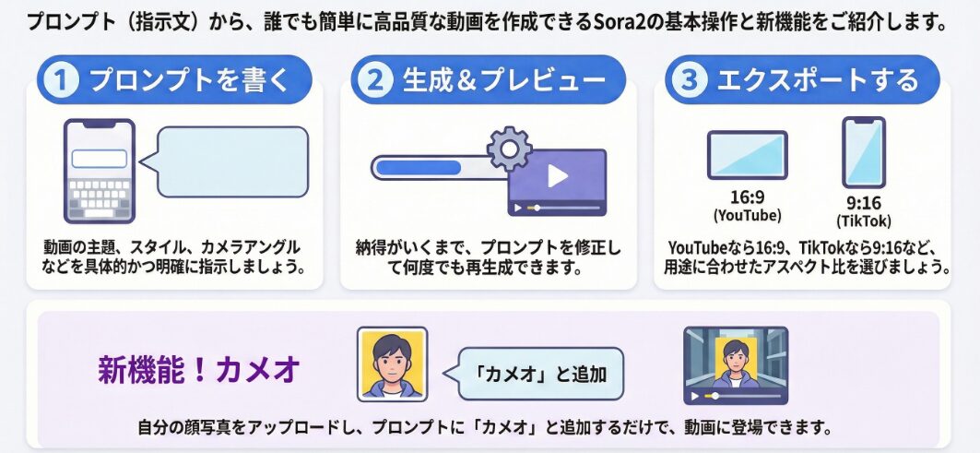This screenshot has height=453, width=980.
Task: Click the text field on the phone screen
Action: coord(100,159)
